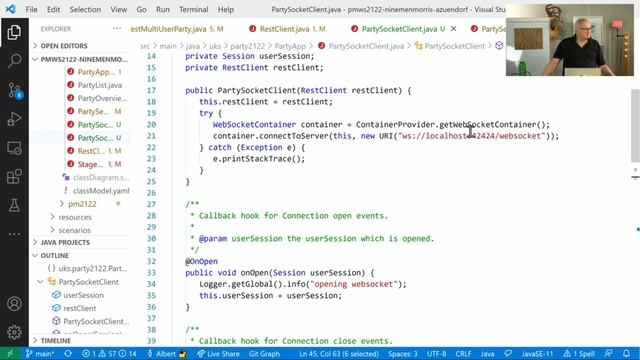
Task: Open the Selection menu
Action: (85, 9)
